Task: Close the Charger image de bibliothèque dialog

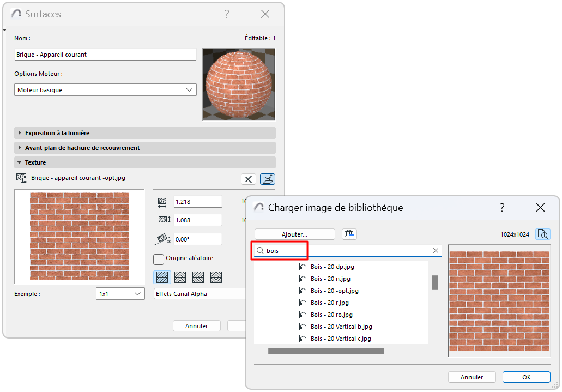Action: click(x=540, y=207)
